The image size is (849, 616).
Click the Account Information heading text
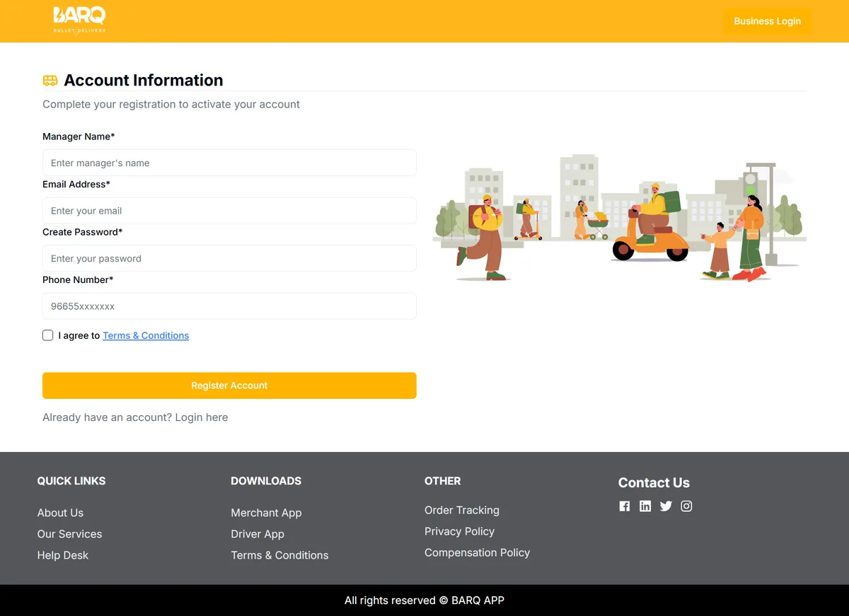pyautogui.click(x=144, y=81)
